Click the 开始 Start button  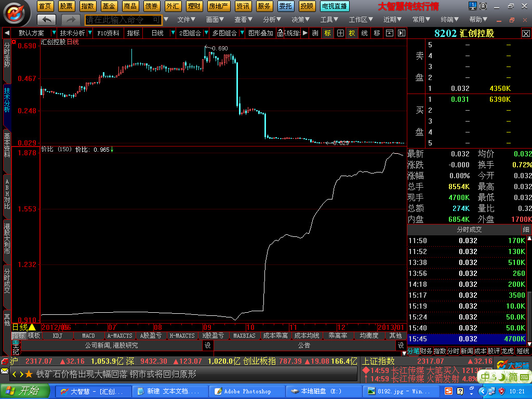24,391
